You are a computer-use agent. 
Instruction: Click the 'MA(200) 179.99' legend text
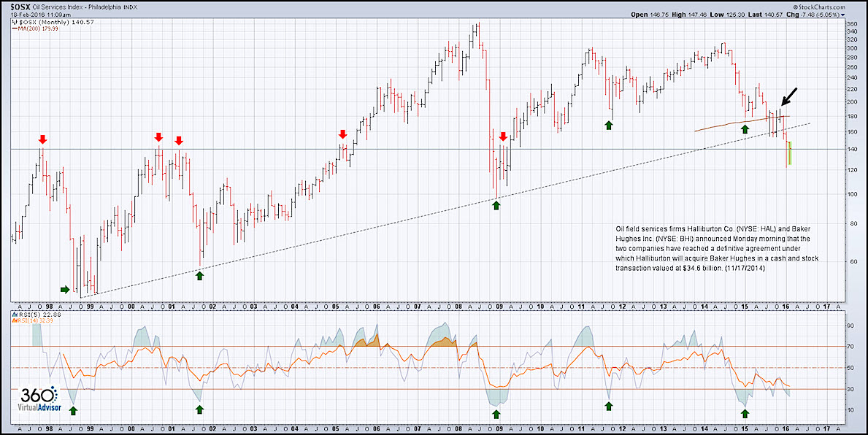pyautogui.click(x=39, y=28)
